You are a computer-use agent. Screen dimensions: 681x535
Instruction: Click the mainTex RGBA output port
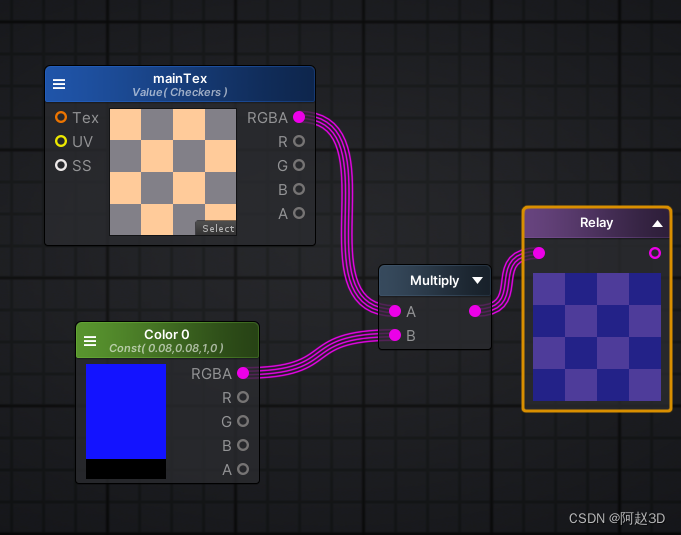click(x=299, y=117)
